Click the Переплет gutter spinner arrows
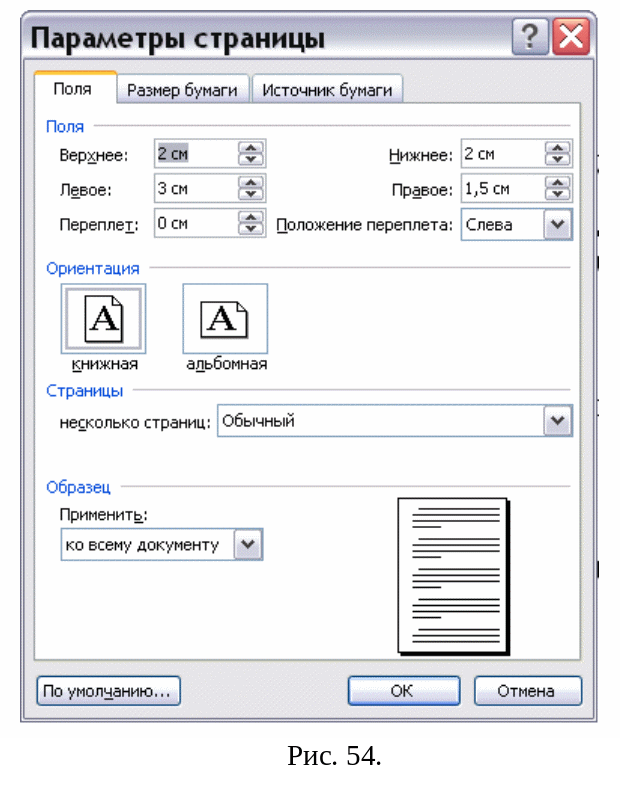 click(x=251, y=224)
